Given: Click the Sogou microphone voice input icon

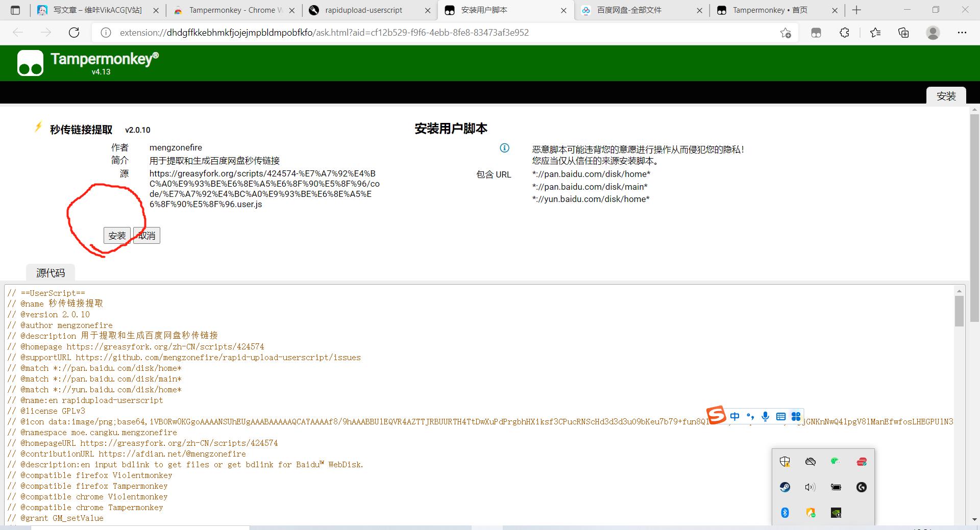Looking at the screenshot, I should [765, 416].
